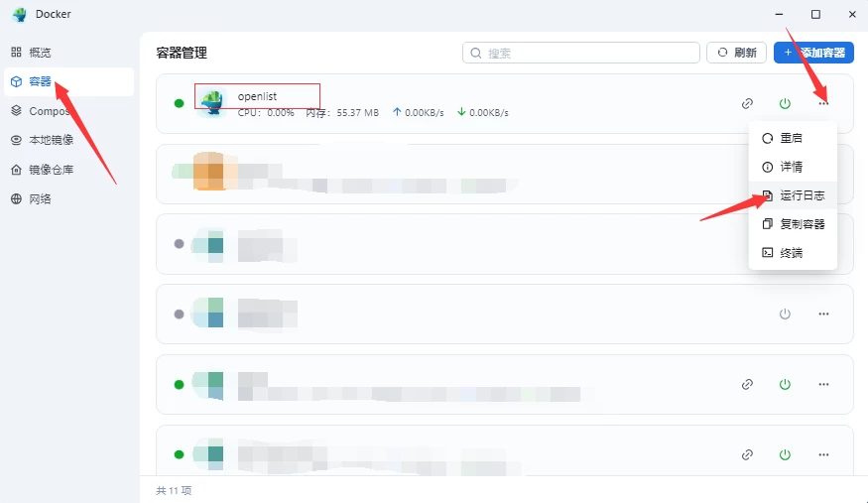This screenshot has width=868, height=503.
Task: Open three-dot menu in the last container row
Action: click(x=823, y=454)
